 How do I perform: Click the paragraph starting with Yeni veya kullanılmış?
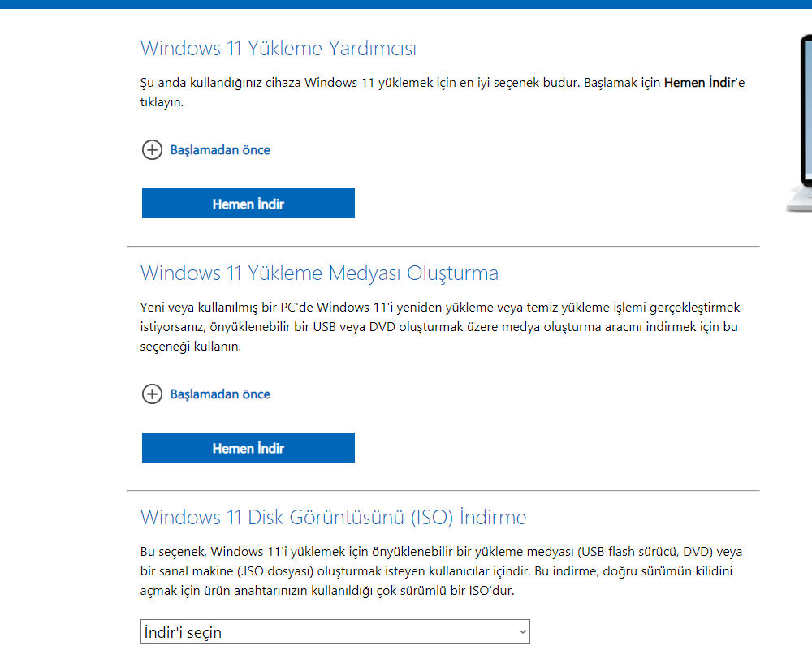[438, 327]
